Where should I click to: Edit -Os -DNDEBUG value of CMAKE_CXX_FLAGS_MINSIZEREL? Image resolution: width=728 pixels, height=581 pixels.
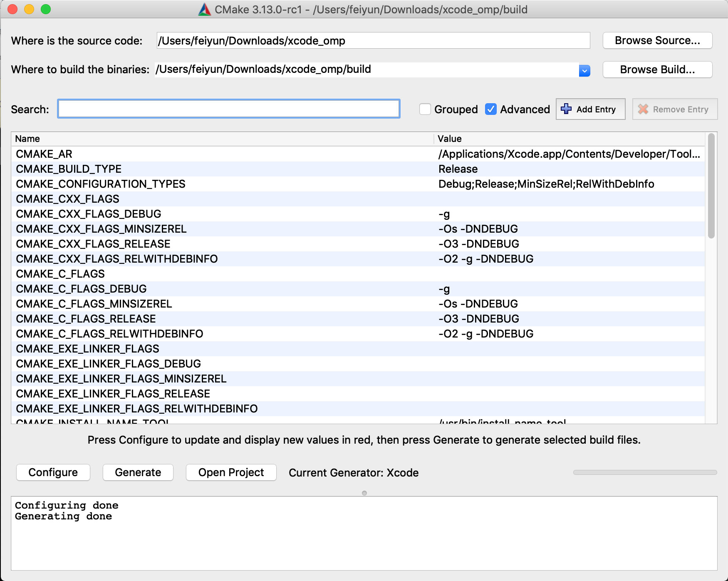click(478, 229)
